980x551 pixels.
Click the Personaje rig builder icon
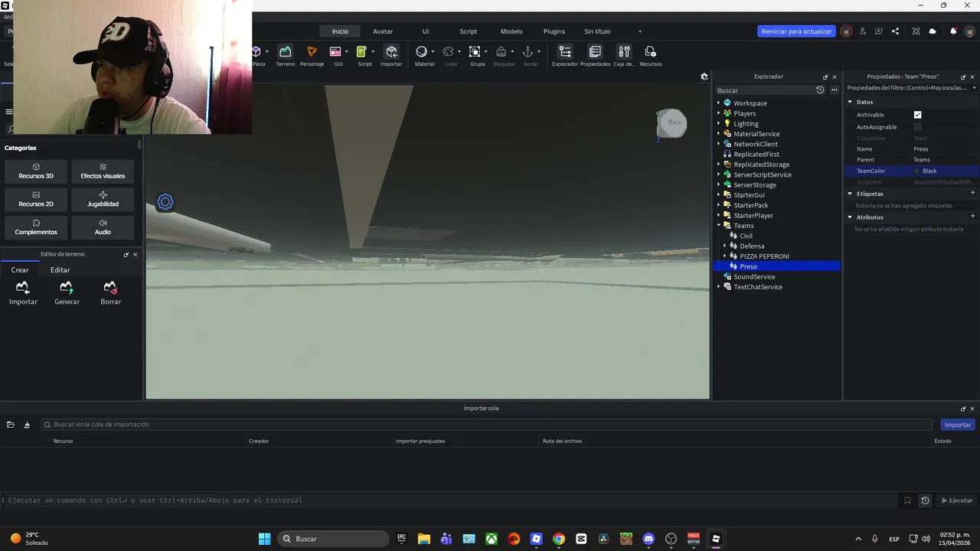click(312, 52)
